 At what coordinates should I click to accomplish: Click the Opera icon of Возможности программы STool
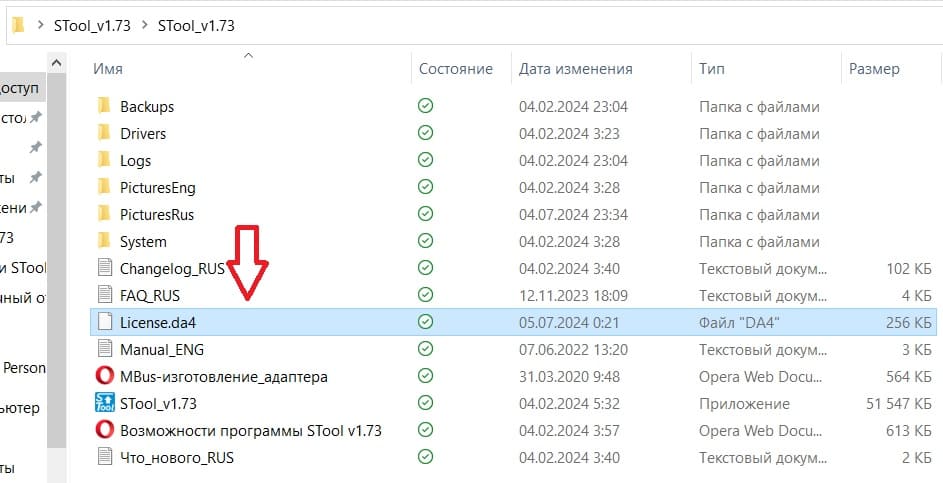tap(105, 430)
